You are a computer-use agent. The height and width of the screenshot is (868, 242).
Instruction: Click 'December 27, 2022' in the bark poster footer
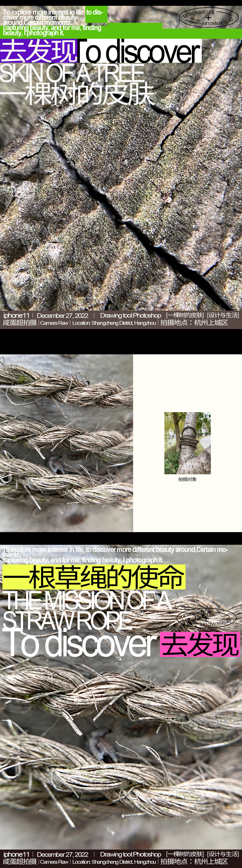pos(63,315)
